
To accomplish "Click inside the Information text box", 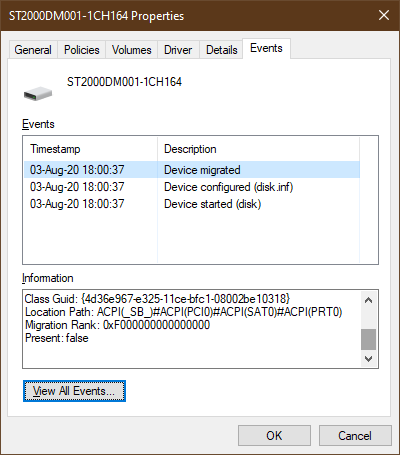I will pyautogui.click(x=192, y=329).
